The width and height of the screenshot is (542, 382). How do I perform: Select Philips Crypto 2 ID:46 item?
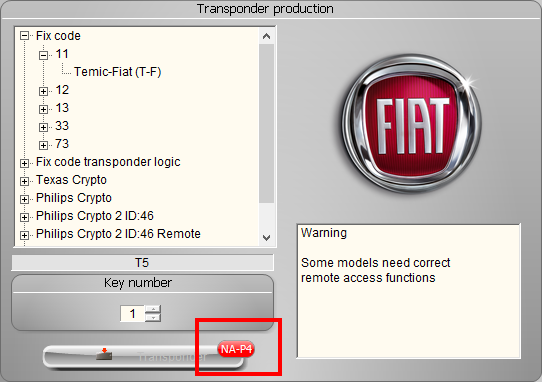coord(95,216)
